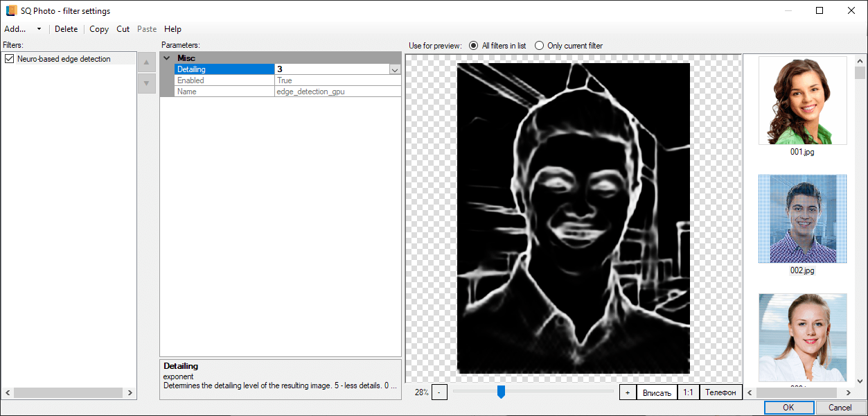Viewport: 868px width, 416px height.
Task: Click the OK button
Action: (x=788, y=408)
